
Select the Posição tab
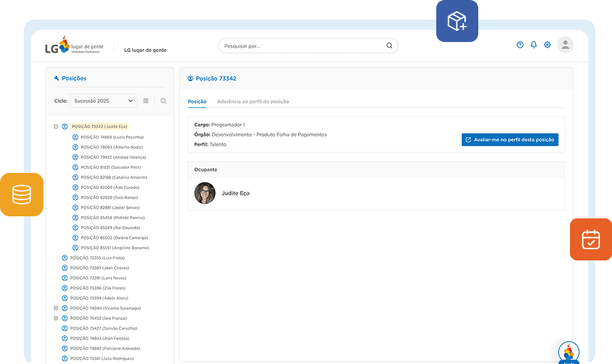tap(197, 101)
